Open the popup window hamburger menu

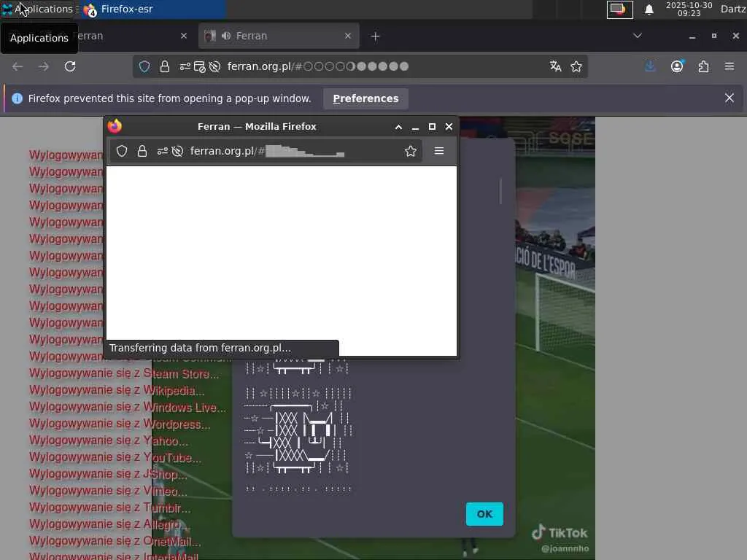[x=439, y=151]
